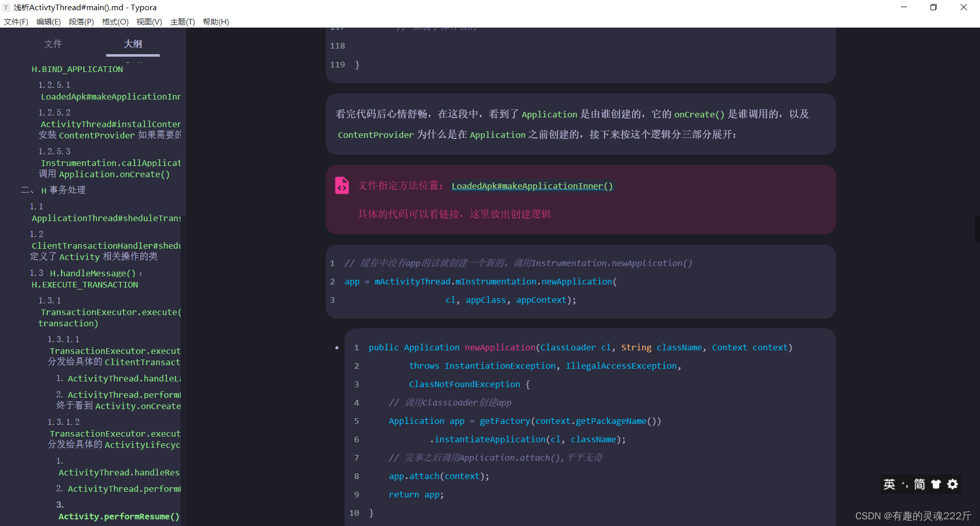Select outline item ActivityThread.handleRes...
980x526 pixels.
(118, 472)
